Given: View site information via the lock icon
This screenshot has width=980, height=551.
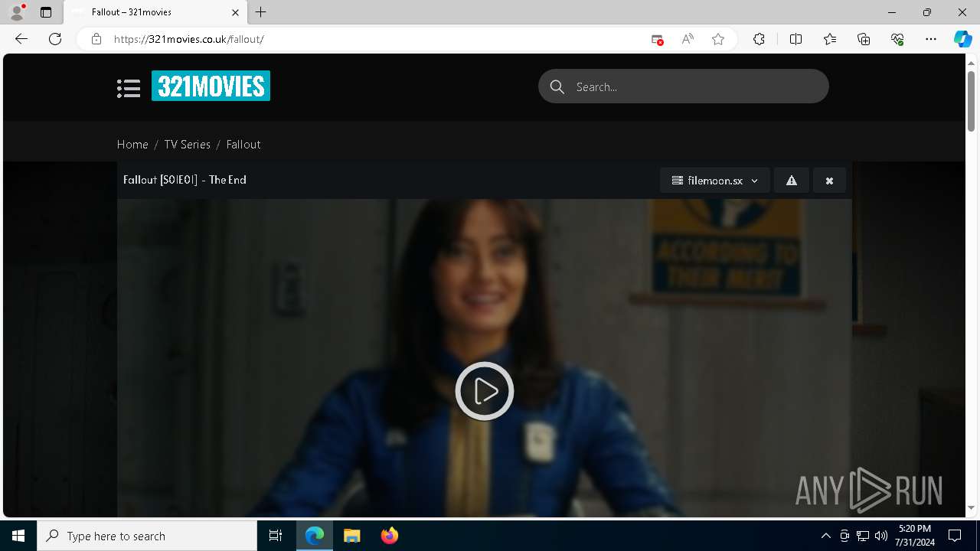Looking at the screenshot, I should 96,39.
